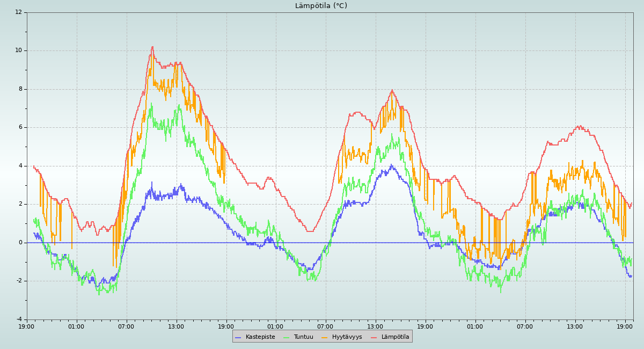Select the 10 tick label on the y-axis

18,50
